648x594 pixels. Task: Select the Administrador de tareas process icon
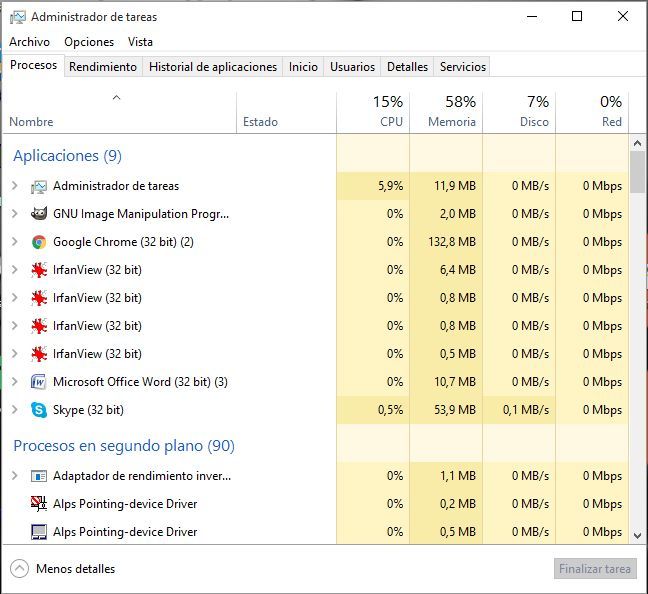[x=39, y=186]
